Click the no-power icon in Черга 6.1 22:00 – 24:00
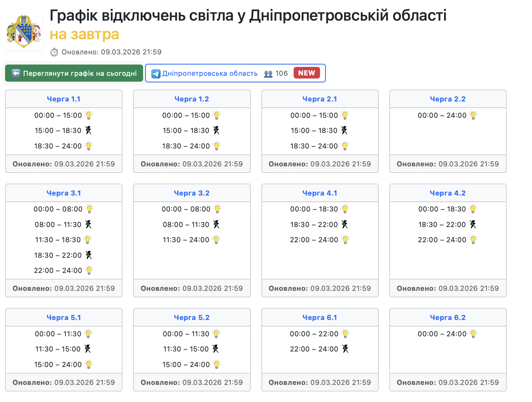The height and width of the screenshot is (402, 532). click(x=345, y=349)
